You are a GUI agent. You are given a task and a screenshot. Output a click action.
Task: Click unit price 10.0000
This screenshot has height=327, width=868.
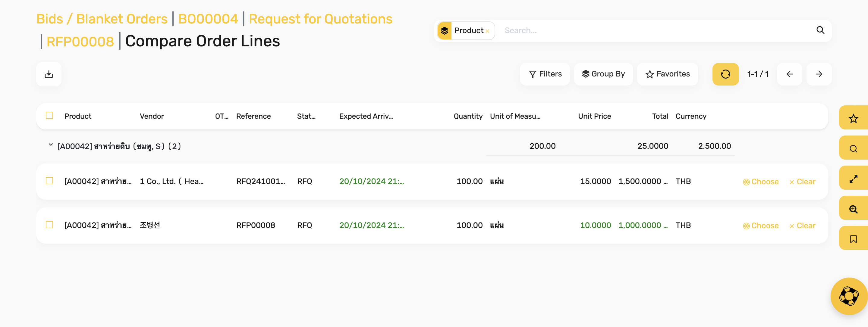point(596,225)
